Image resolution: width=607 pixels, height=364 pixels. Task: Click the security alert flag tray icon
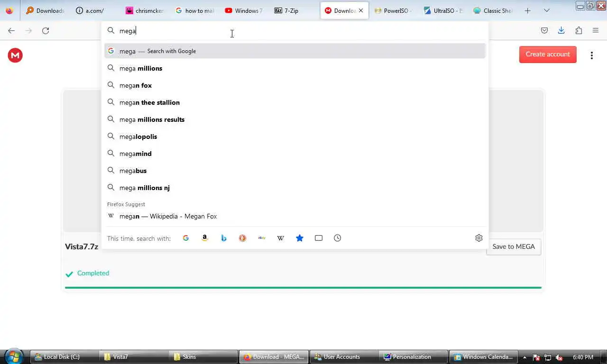click(536, 357)
